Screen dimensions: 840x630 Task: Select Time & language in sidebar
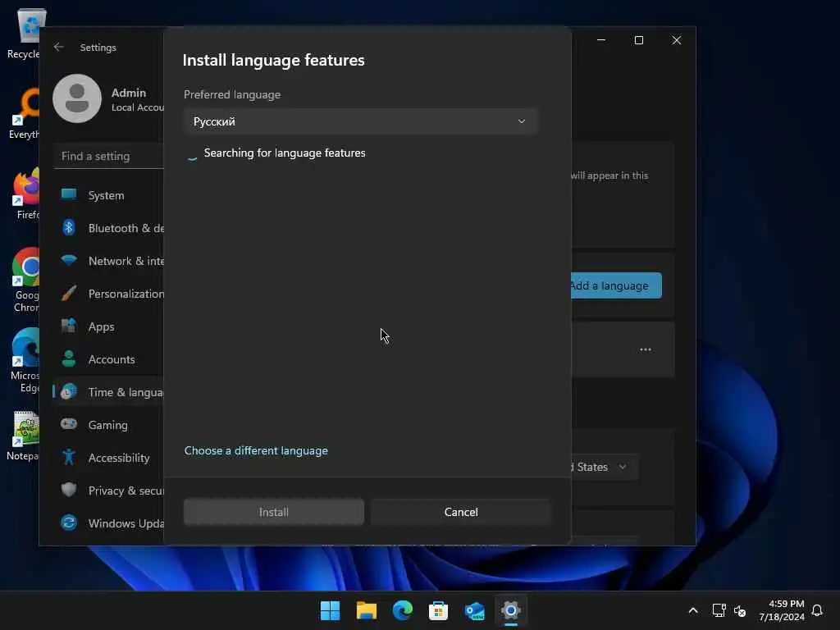click(x=109, y=392)
